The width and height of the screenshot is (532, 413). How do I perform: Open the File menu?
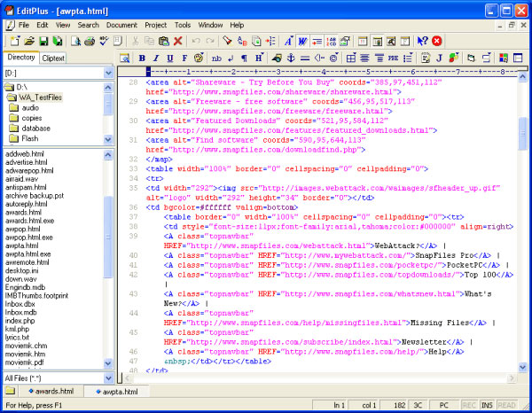point(24,25)
